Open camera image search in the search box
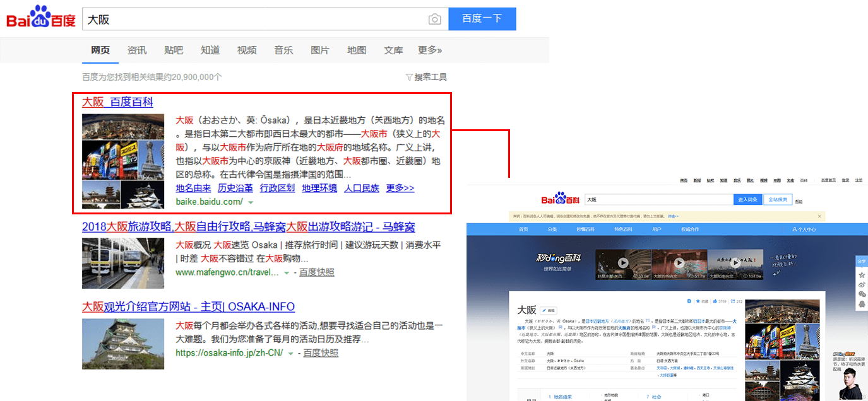Viewport: 868px width, 401px height. [x=434, y=20]
